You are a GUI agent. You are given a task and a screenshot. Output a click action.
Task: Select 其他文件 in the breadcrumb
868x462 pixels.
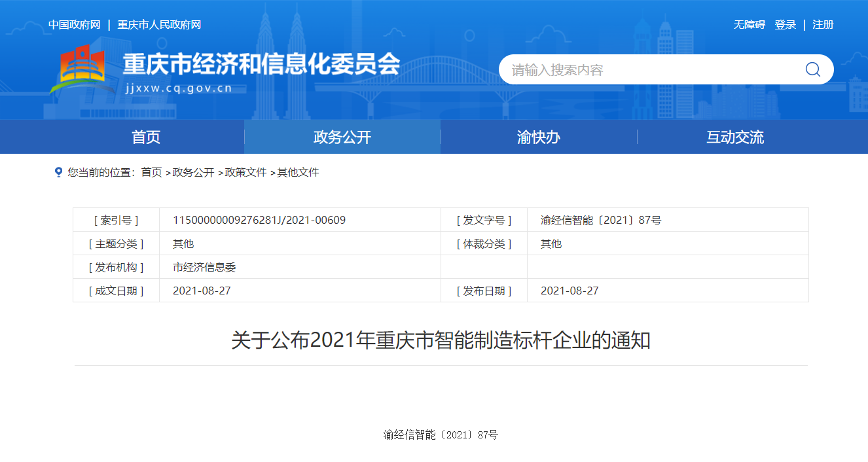[x=298, y=172]
